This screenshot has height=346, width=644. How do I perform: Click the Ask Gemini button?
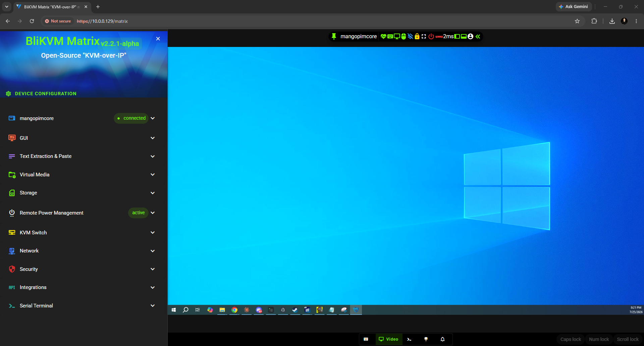(574, 7)
